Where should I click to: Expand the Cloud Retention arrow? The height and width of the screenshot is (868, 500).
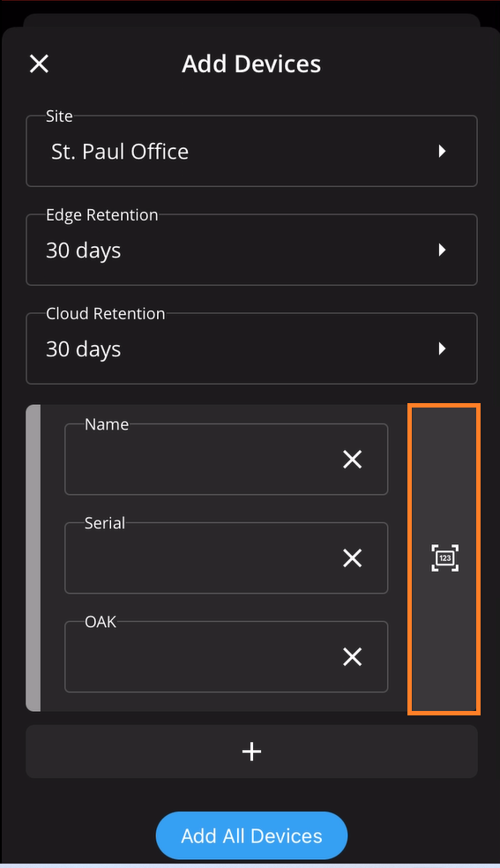pos(442,348)
